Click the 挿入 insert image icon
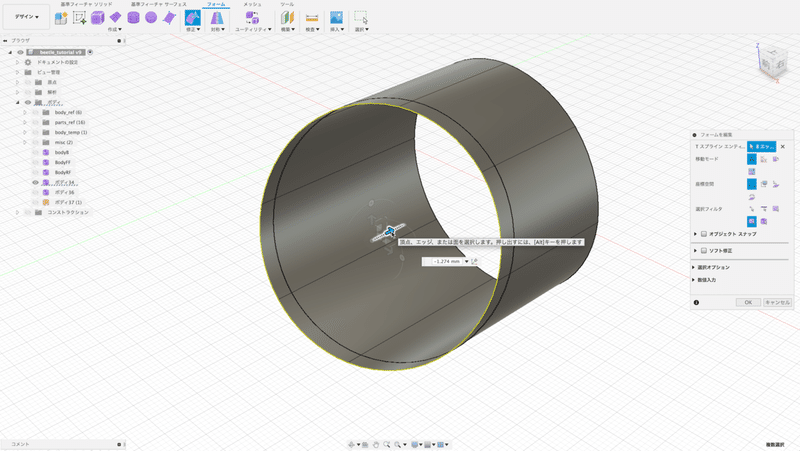Screen dimensions: 800x451 [336, 18]
